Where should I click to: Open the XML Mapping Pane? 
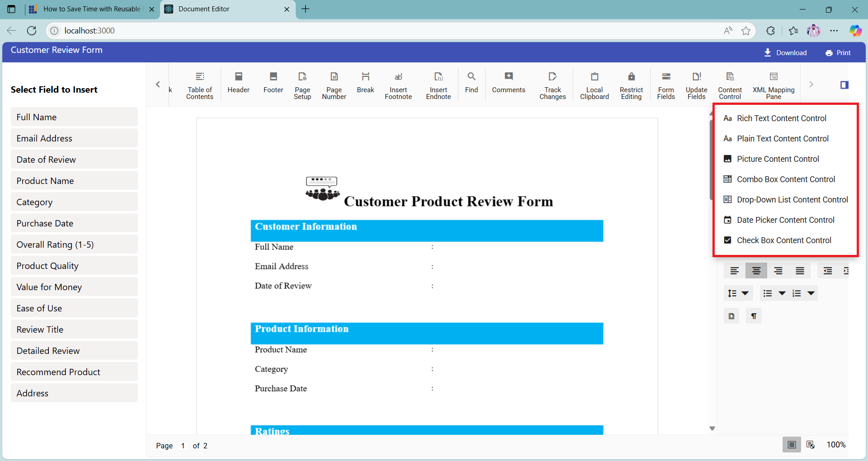coord(773,85)
